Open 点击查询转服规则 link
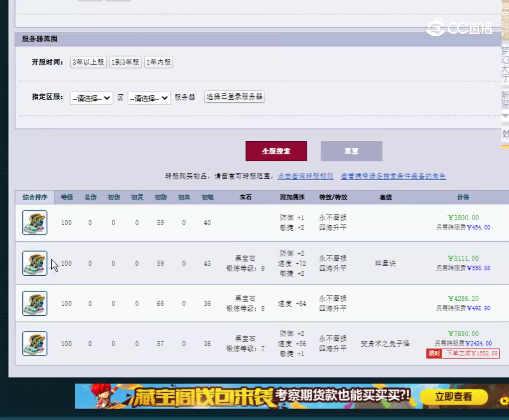This screenshot has width=509, height=420. pyautogui.click(x=305, y=176)
